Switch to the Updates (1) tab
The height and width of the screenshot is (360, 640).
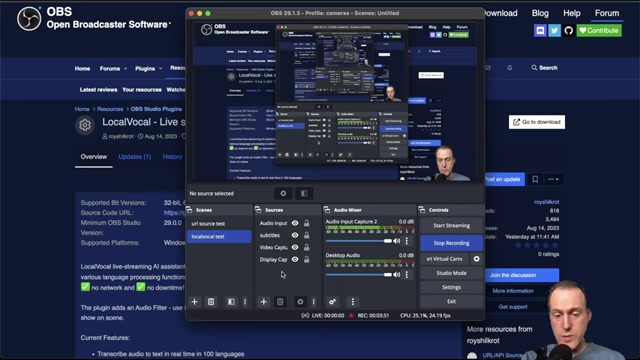pos(135,157)
